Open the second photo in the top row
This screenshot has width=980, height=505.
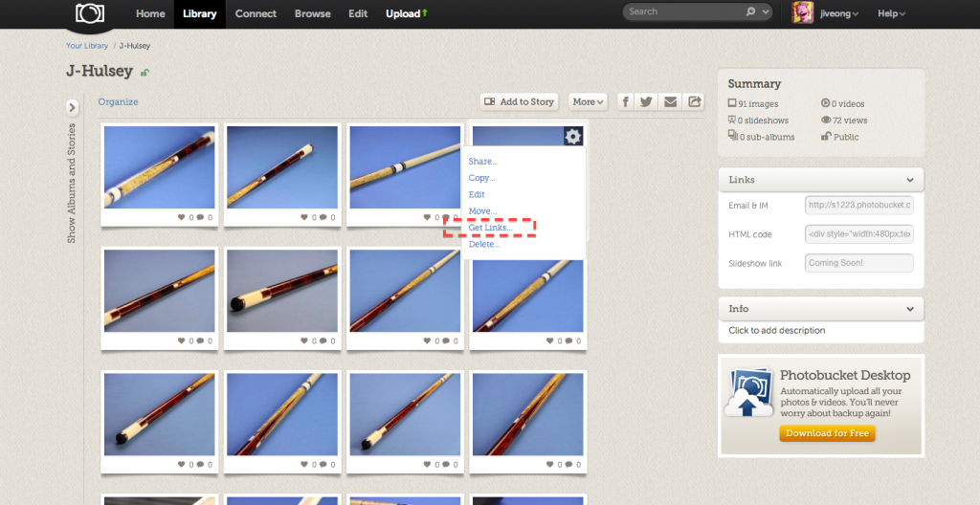tap(282, 167)
